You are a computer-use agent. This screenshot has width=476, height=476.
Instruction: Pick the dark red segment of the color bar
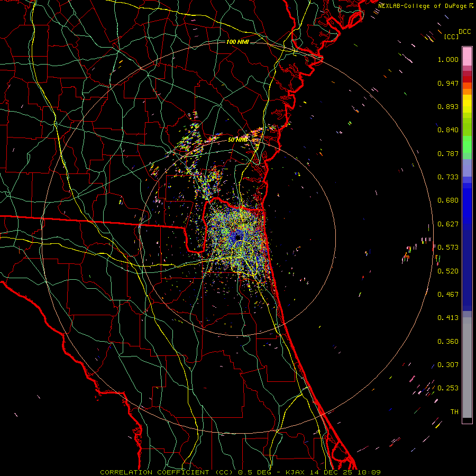[467, 79]
